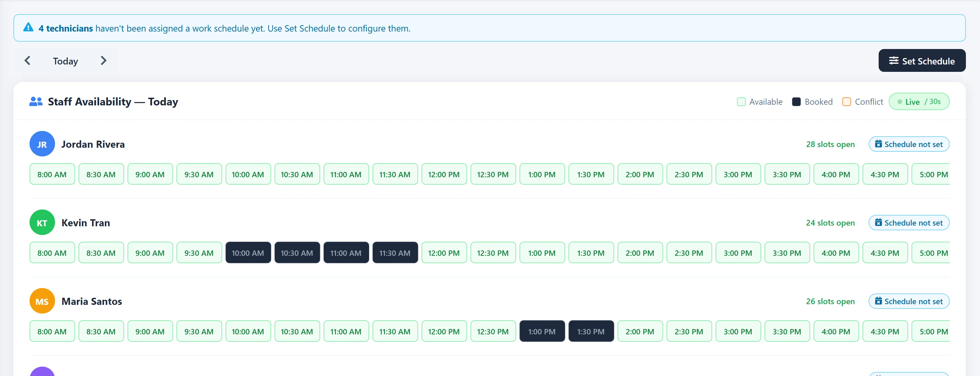Open Maria Santos's booked 1:00 PM slot
This screenshot has width=980, height=376.
click(542, 331)
